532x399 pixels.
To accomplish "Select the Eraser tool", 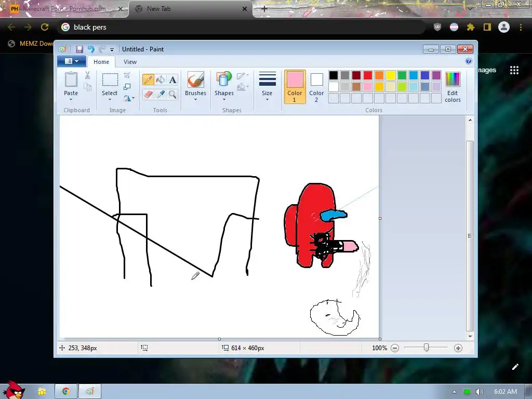I will pos(148,94).
